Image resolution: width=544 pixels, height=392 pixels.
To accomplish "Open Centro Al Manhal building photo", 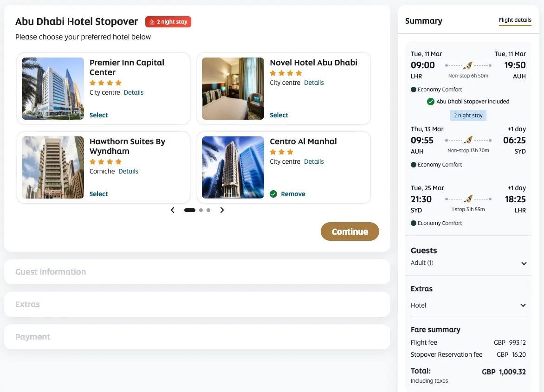I will (x=233, y=167).
